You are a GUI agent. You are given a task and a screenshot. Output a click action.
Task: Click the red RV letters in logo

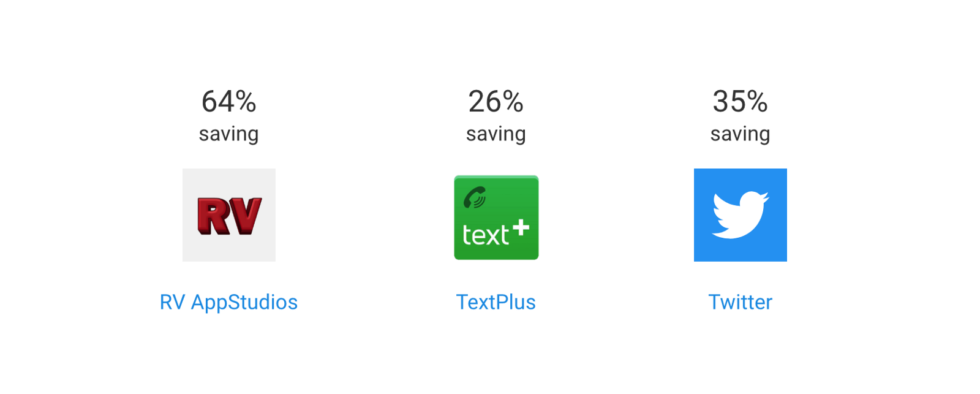coord(229,216)
